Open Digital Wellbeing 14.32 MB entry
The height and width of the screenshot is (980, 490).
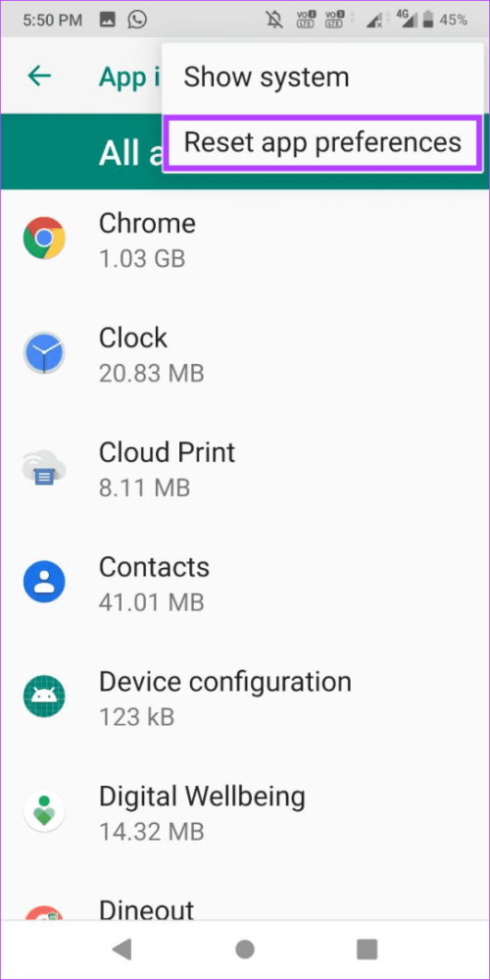click(245, 813)
